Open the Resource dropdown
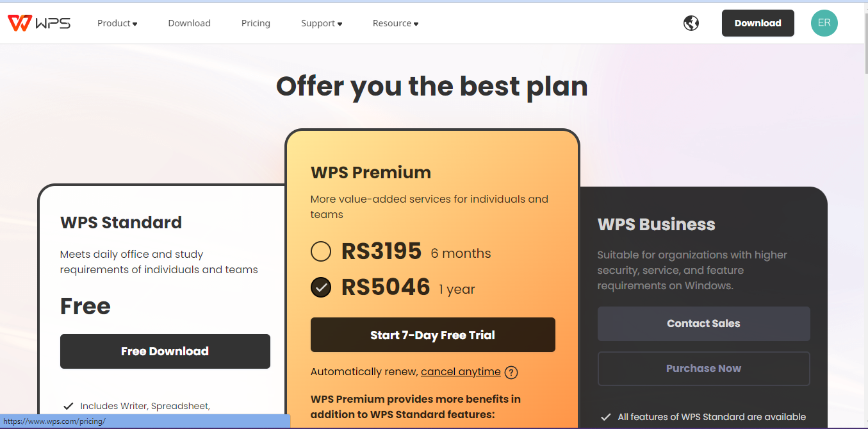 click(395, 23)
